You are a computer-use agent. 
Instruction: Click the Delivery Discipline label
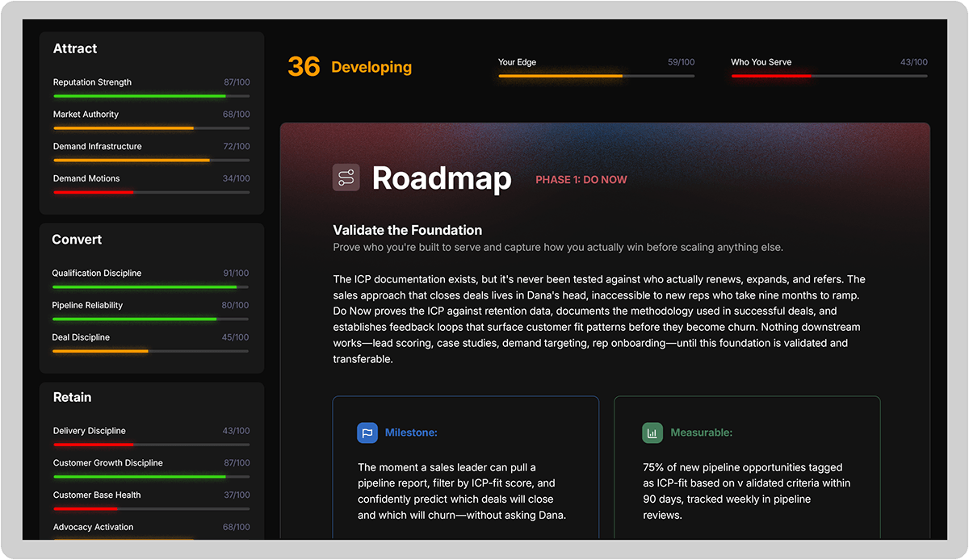tap(90, 431)
